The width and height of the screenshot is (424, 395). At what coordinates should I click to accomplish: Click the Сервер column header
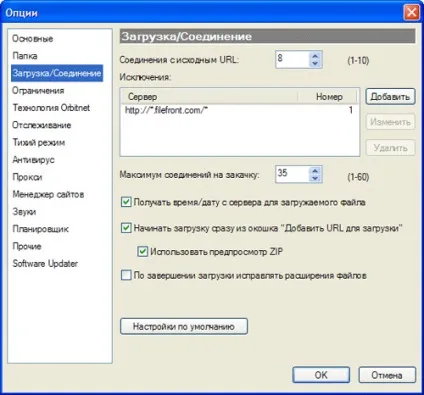209,97
